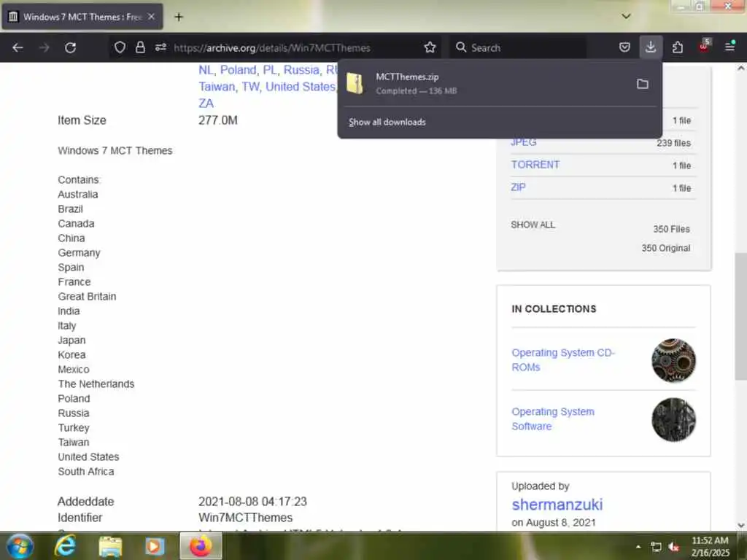The width and height of the screenshot is (747, 560).
Task: Click the page vertical scrollbar thumb
Action: pos(741,316)
